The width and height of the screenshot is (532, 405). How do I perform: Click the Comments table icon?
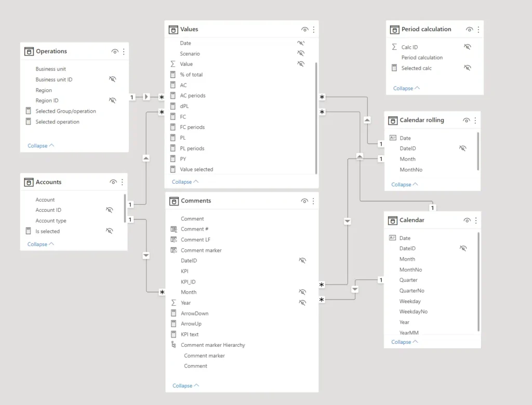pyautogui.click(x=174, y=201)
